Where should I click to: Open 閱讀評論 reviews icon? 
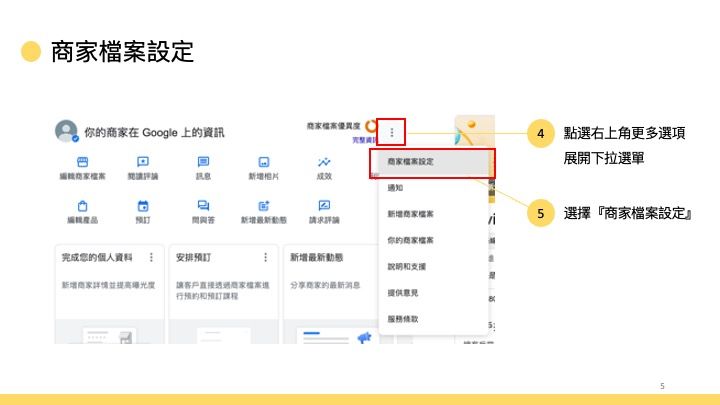pos(143,162)
